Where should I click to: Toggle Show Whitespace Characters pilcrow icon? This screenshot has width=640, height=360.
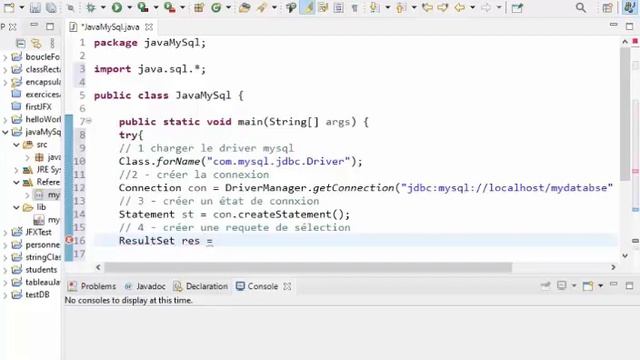pos(354,8)
